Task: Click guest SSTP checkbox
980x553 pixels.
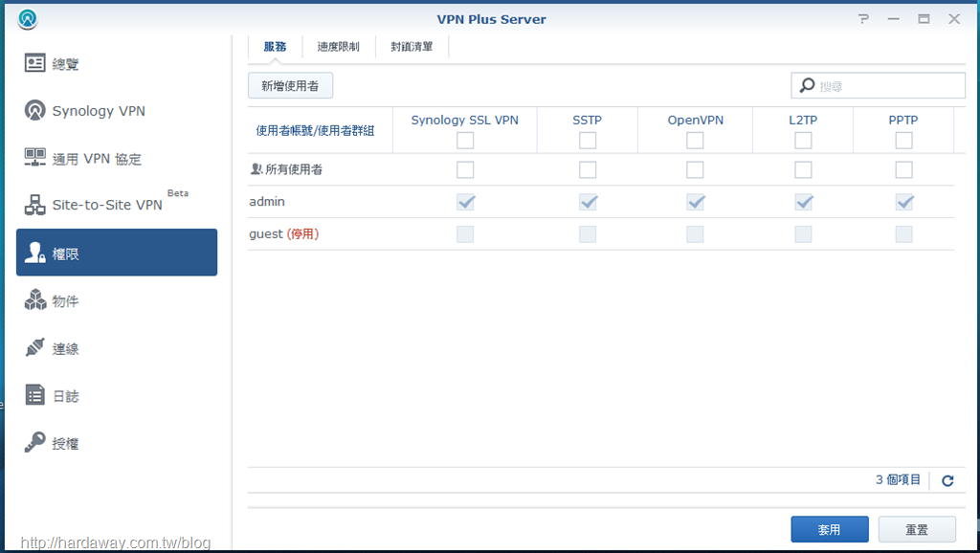Action: [588, 234]
